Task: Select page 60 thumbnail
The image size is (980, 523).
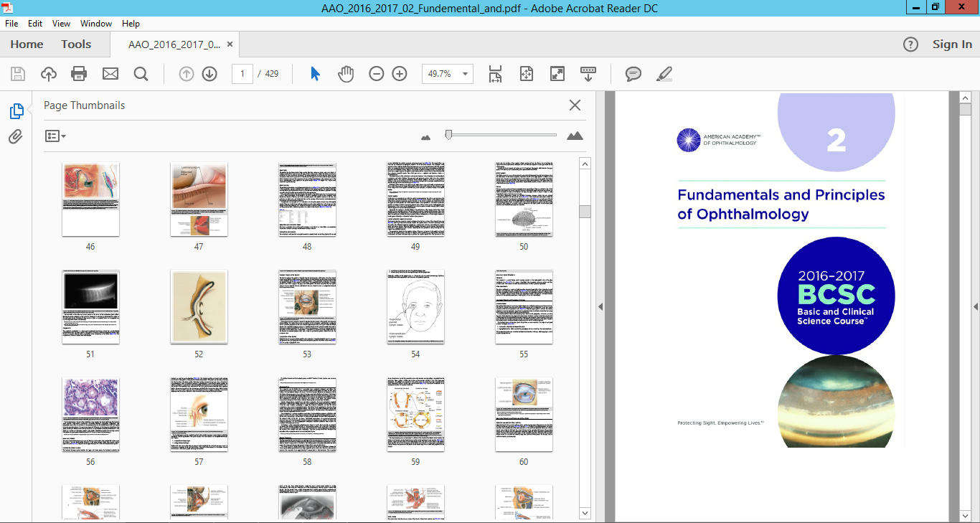Action: [x=524, y=415]
